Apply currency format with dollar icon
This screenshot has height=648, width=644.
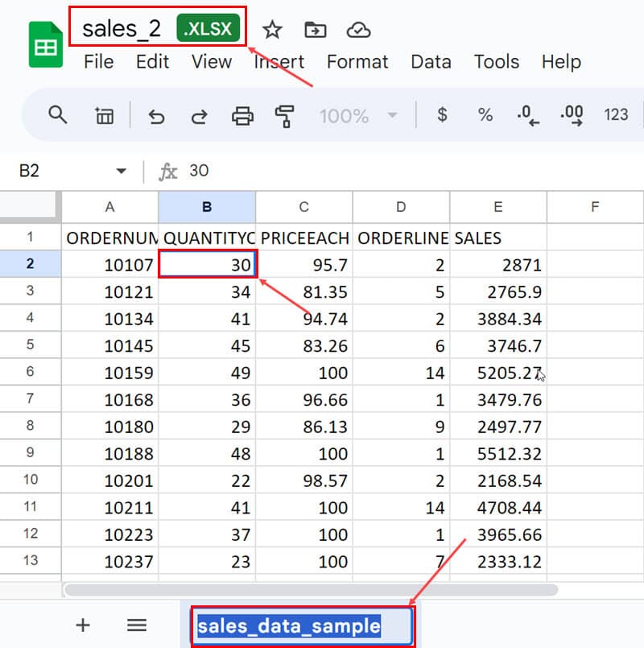442,114
